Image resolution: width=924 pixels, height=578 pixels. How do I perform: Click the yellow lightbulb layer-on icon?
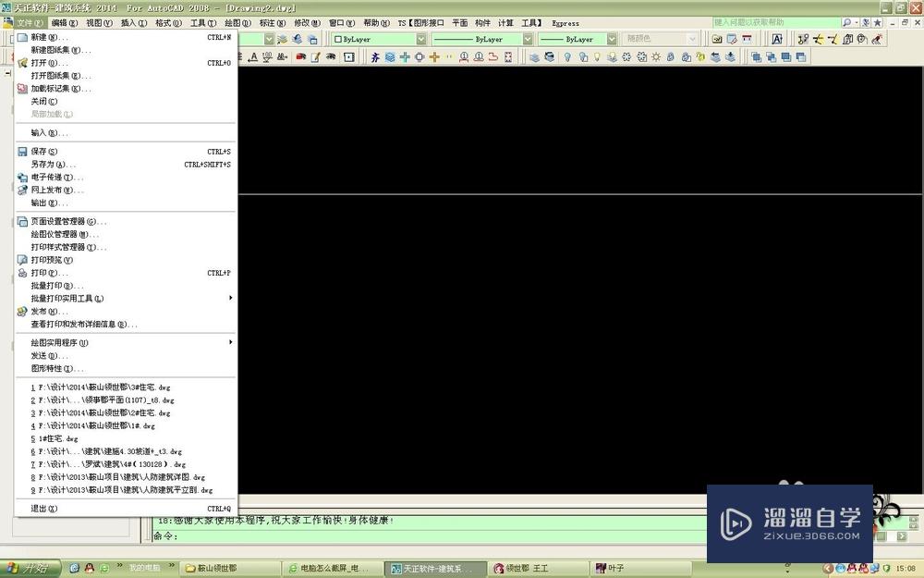(x=597, y=57)
